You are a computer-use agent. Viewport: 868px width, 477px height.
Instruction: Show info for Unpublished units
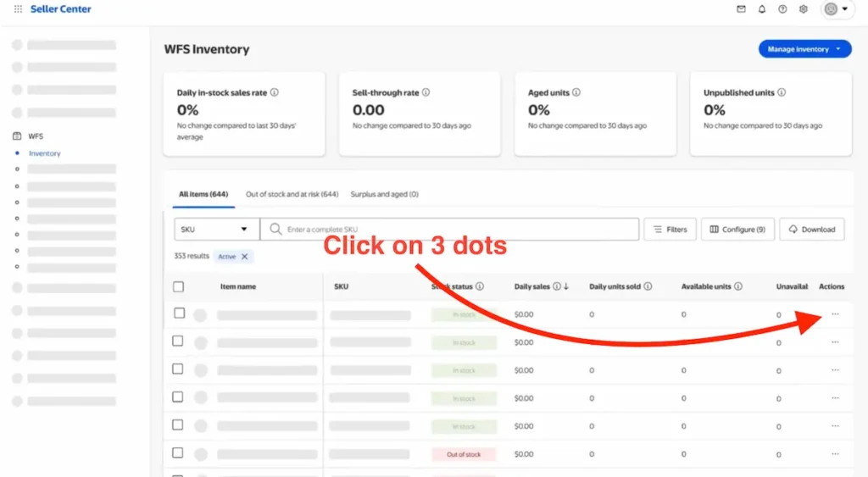pyautogui.click(x=782, y=92)
